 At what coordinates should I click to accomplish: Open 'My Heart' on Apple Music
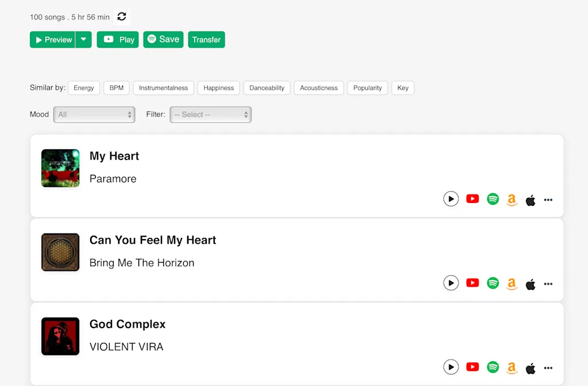[x=530, y=200]
